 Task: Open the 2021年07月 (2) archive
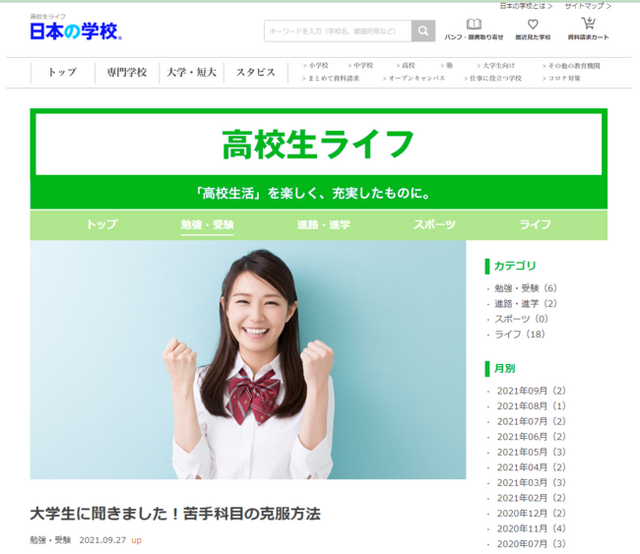point(531,421)
